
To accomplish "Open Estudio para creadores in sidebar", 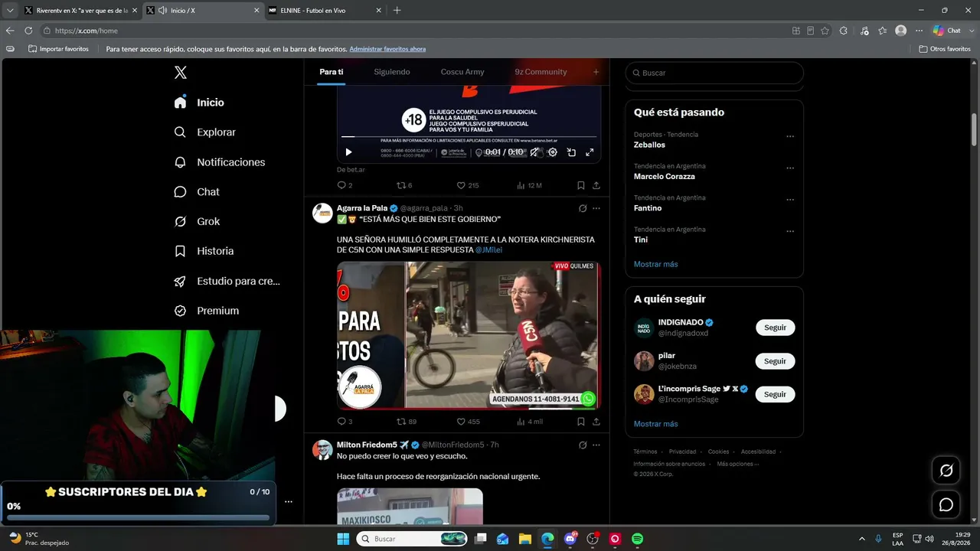I will pos(227,281).
